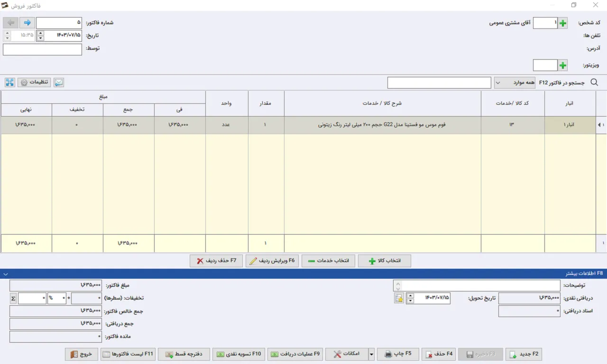Image resolution: width=607 pixels, height=364 pixels.
Task: Go to the next invoice with blue arrow
Action: click(27, 22)
